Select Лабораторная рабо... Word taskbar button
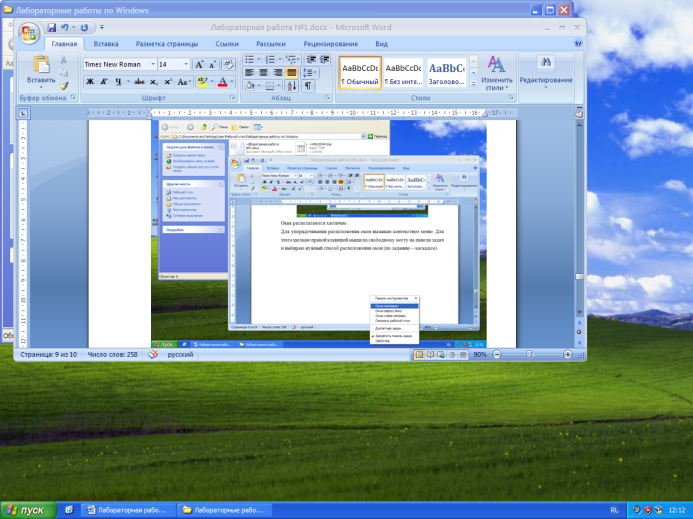 tap(127, 510)
